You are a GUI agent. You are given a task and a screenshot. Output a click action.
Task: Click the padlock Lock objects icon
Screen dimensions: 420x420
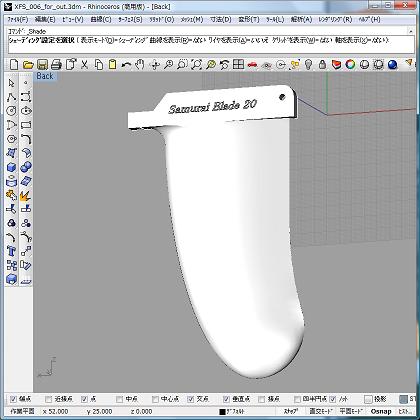(x=322, y=64)
